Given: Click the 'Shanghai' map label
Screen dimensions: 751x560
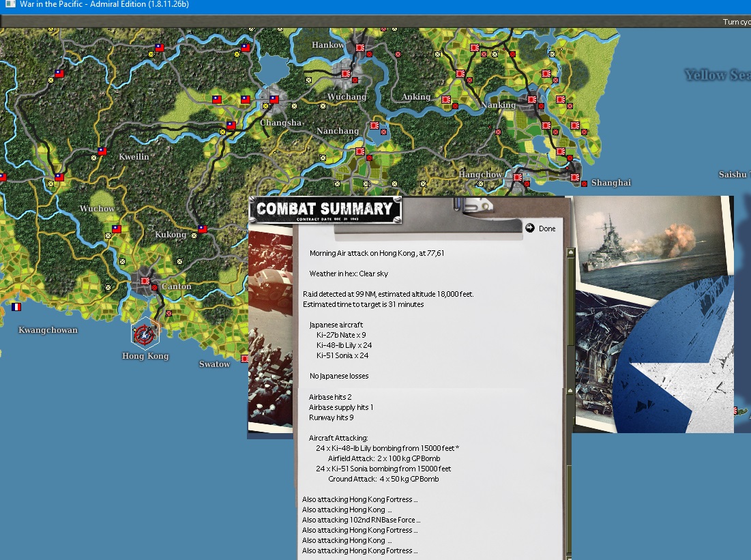Looking at the screenshot, I should coord(611,183).
